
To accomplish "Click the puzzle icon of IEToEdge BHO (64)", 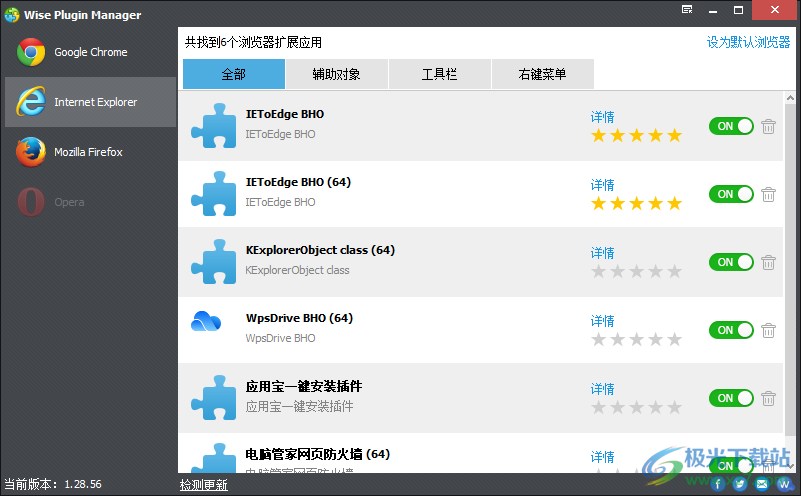I will [214, 194].
